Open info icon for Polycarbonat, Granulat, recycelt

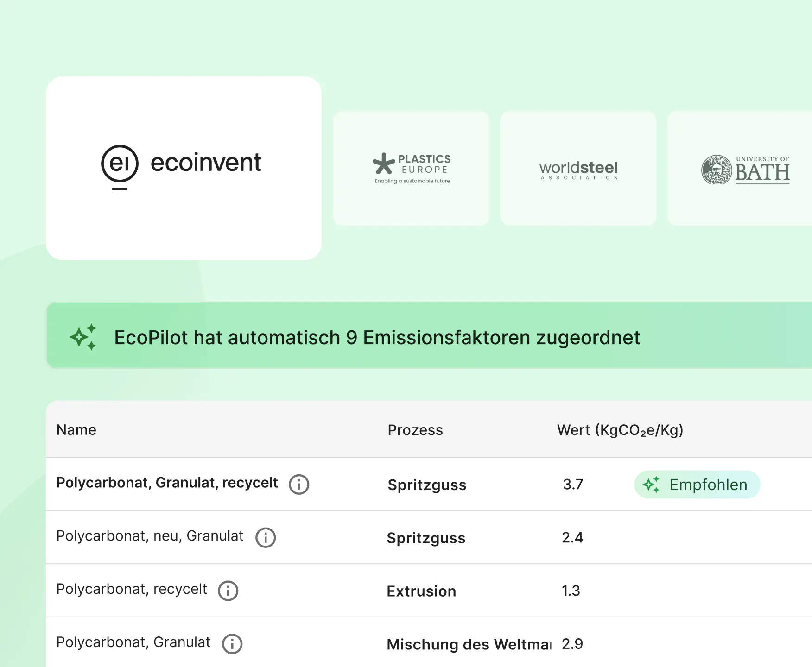pyautogui.click(x=299, y=485)
